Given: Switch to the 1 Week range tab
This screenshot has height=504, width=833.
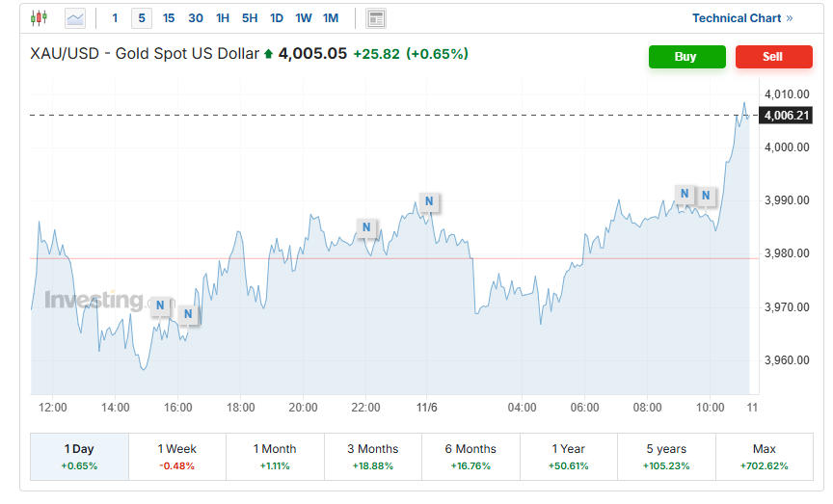Looking at the screenshot, I should coord(176,457).
